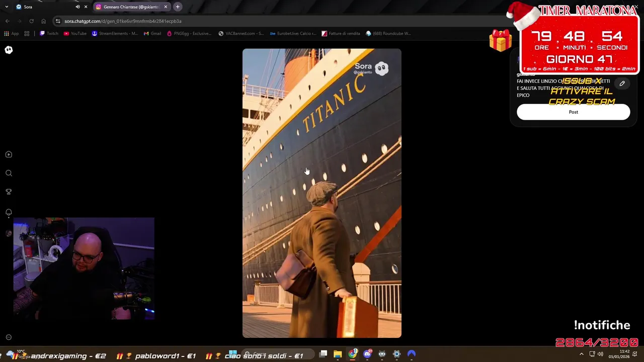This screenshot has width=644, height=362.
Task: Open the Sora home logo in sidebar
Action: pyautogui.click(x=9, y=50)
